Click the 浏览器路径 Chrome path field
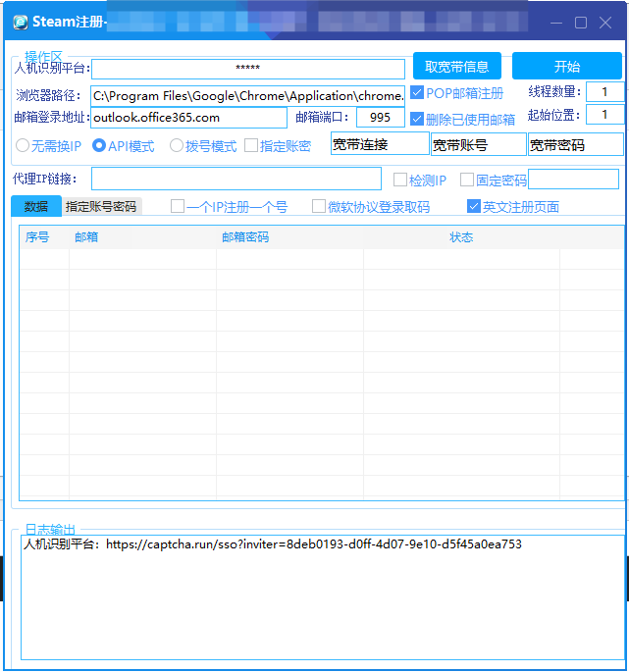This screenshot has height=672, width=629. [247, 95]
